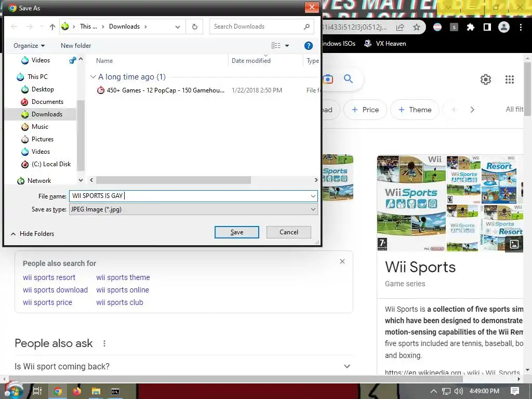Click the volume icon in system tray
532x399 pixels.
(458, 391)
